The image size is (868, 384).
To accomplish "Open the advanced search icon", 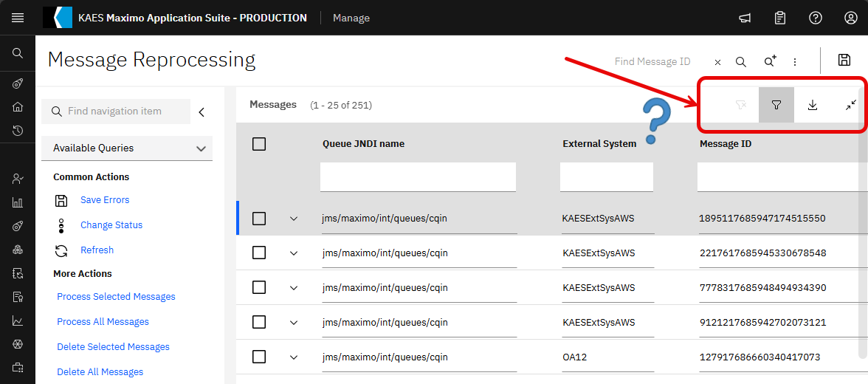I will point(770,62).
